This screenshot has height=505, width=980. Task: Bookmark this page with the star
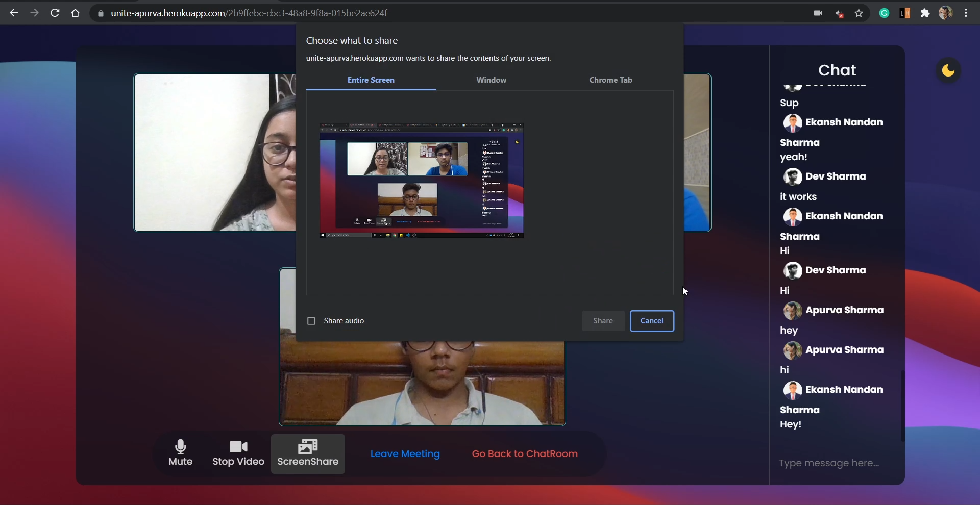pyautogui.click(x=859, y=13)
